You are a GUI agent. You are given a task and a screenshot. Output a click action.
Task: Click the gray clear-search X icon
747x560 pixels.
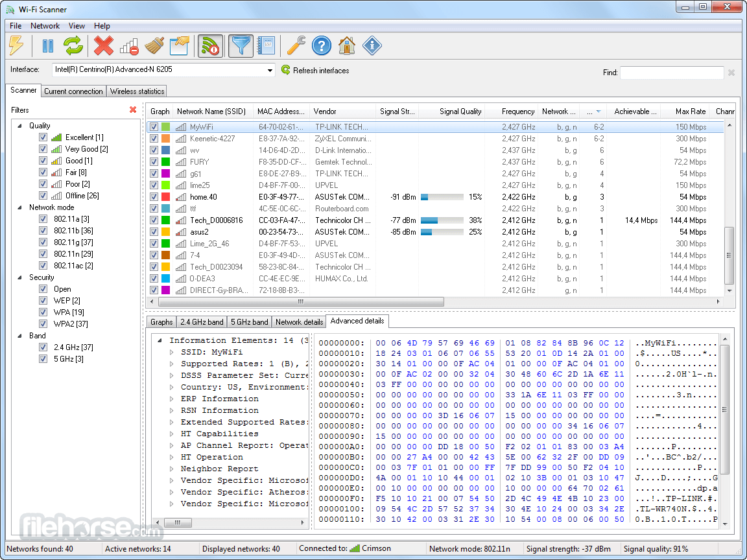click(731, 73)
